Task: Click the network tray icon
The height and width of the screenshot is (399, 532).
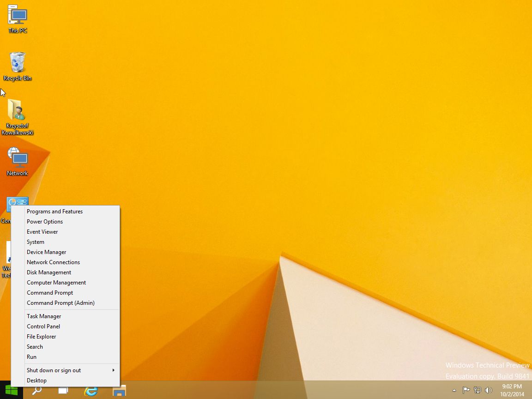Action: pyautogui.click(x=478, y=391)
